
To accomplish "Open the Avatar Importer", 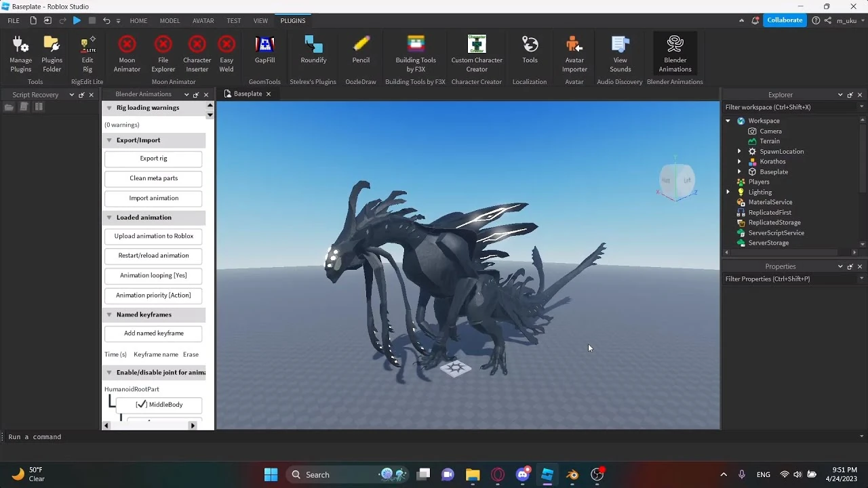I will pyautogui.click(x=574, y=54).
